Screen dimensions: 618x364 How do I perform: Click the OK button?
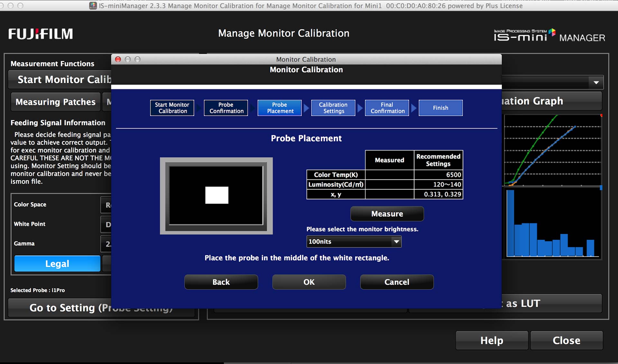pyautogui.click(x=309, y=282)
